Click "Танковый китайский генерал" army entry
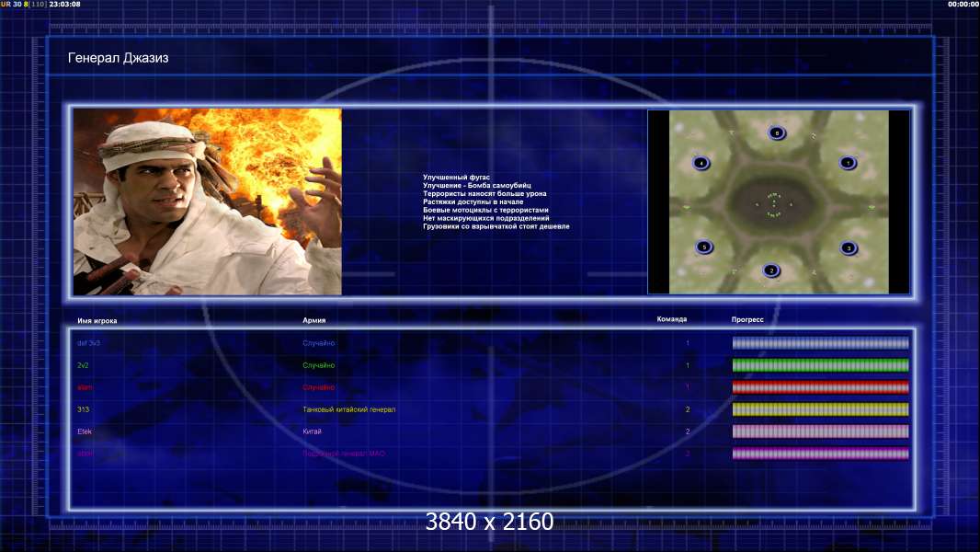Image resolution: width=980 pixels, height=552 pixels. coord(348,409)
